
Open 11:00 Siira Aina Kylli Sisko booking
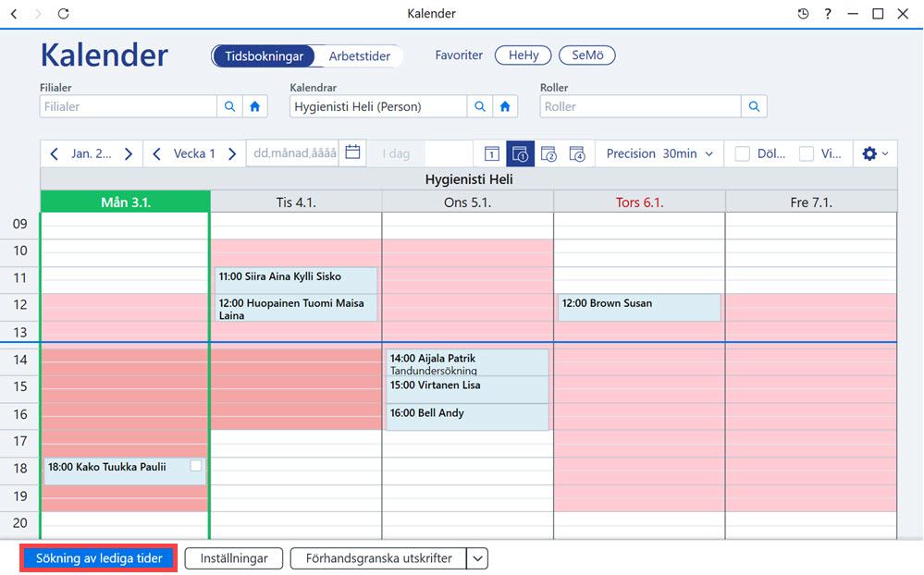[x=296, y=280]
